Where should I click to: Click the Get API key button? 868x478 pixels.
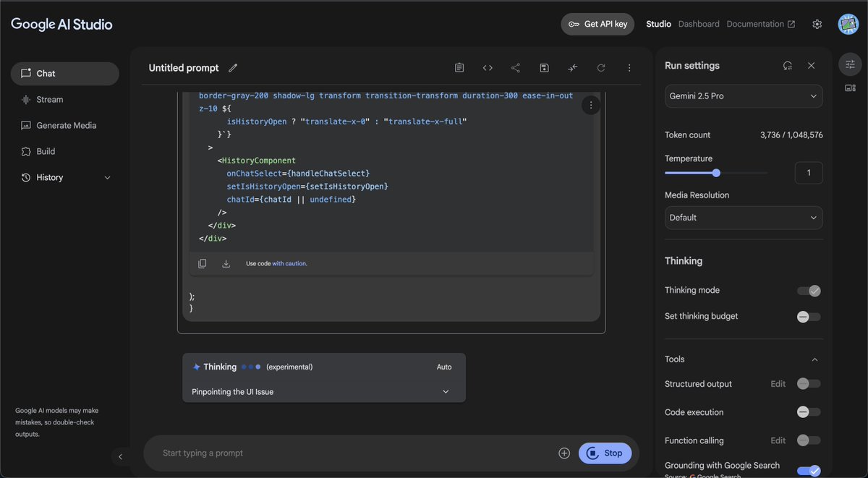(x=597, y=24)
